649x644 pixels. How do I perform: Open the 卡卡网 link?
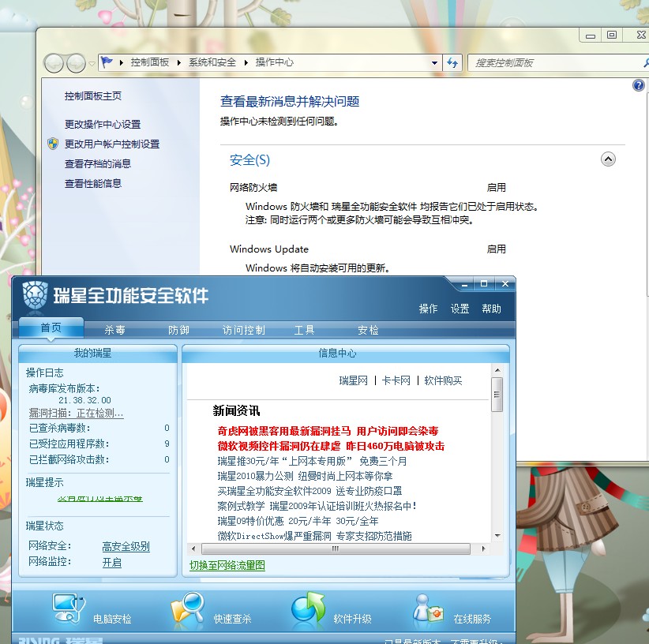396,380
